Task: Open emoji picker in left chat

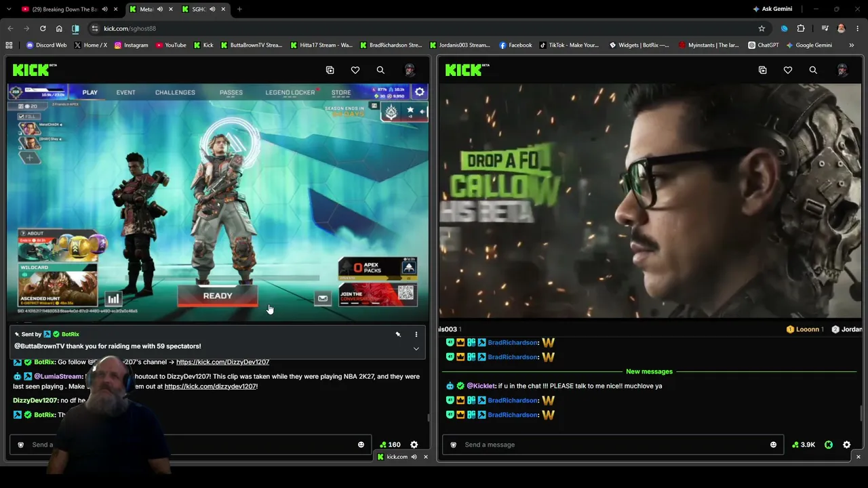Action: (361, 445)
